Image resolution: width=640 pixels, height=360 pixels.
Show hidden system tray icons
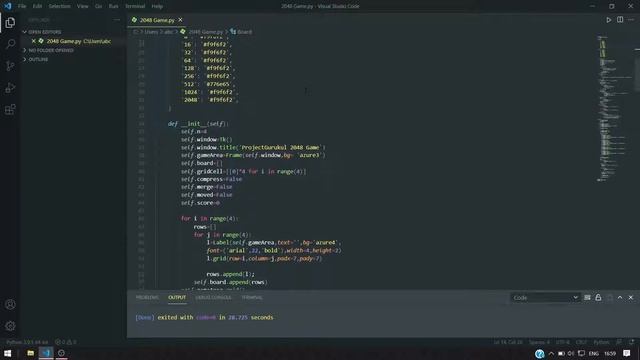pyautogui.click(x=551, y=353)
